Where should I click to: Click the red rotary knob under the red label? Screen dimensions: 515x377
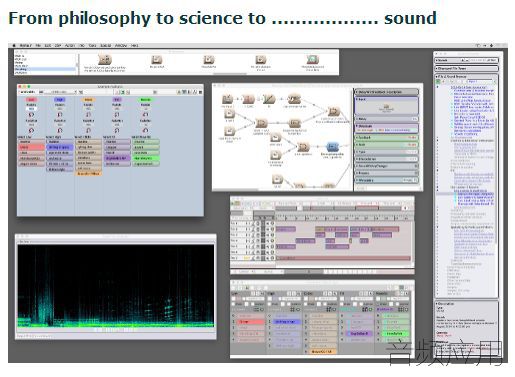coord(31,115)
